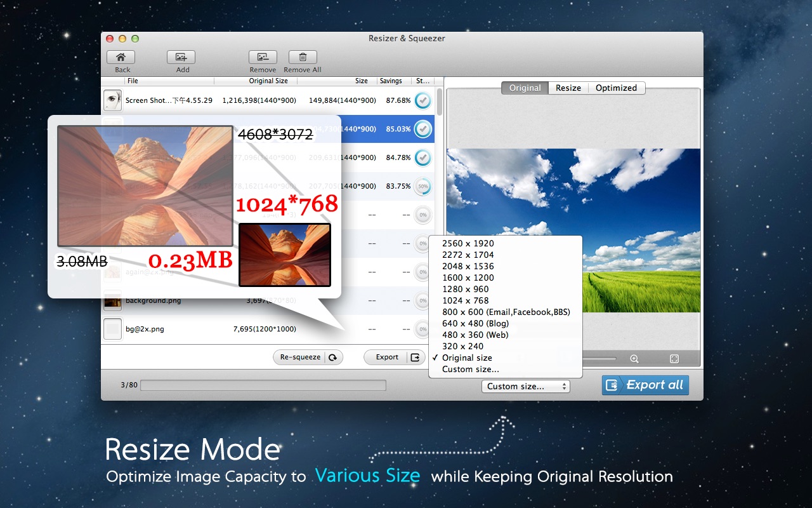Switch to the Optimized preview tab

[616, 88]
